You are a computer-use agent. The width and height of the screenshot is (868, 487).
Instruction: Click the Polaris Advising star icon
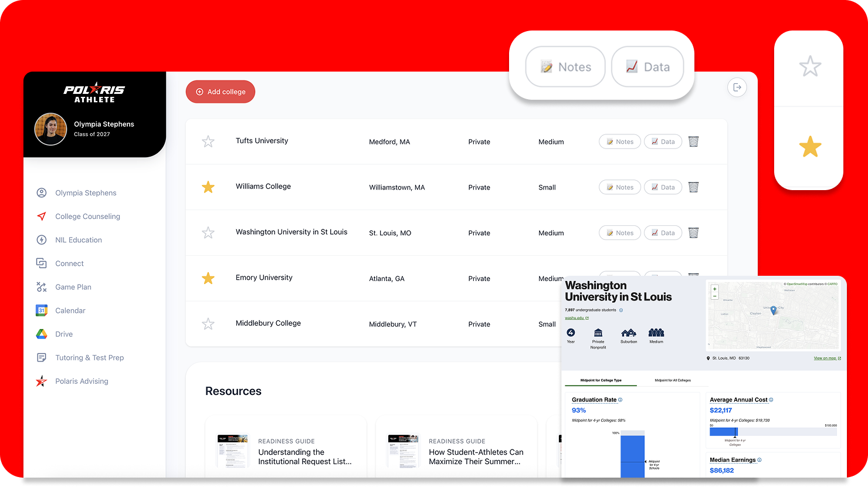point(42,381)
